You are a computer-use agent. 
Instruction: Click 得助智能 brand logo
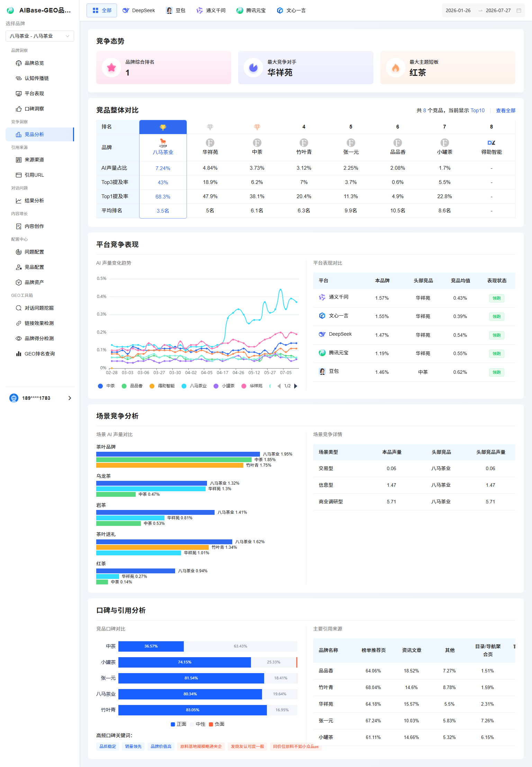tap(492, 143)
